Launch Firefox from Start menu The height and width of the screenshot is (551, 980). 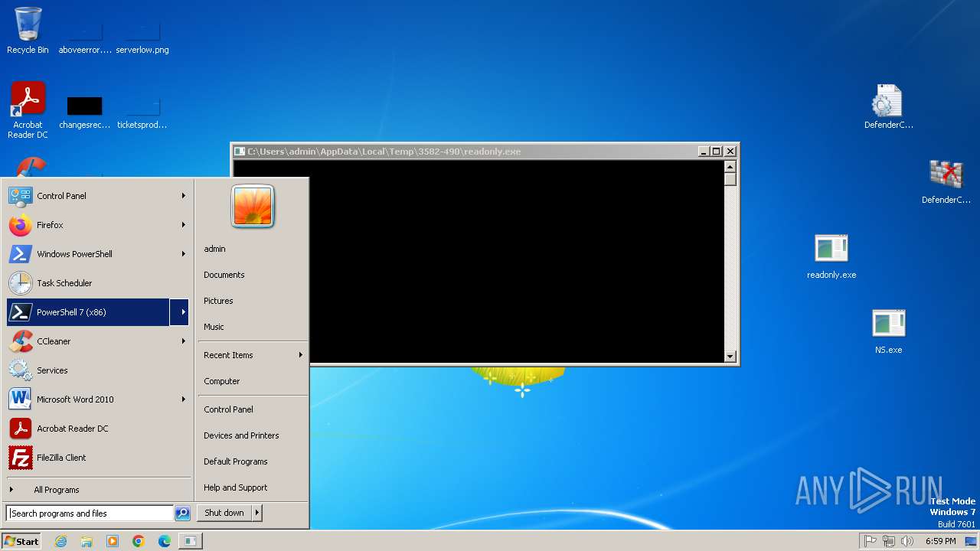(88, 225)
